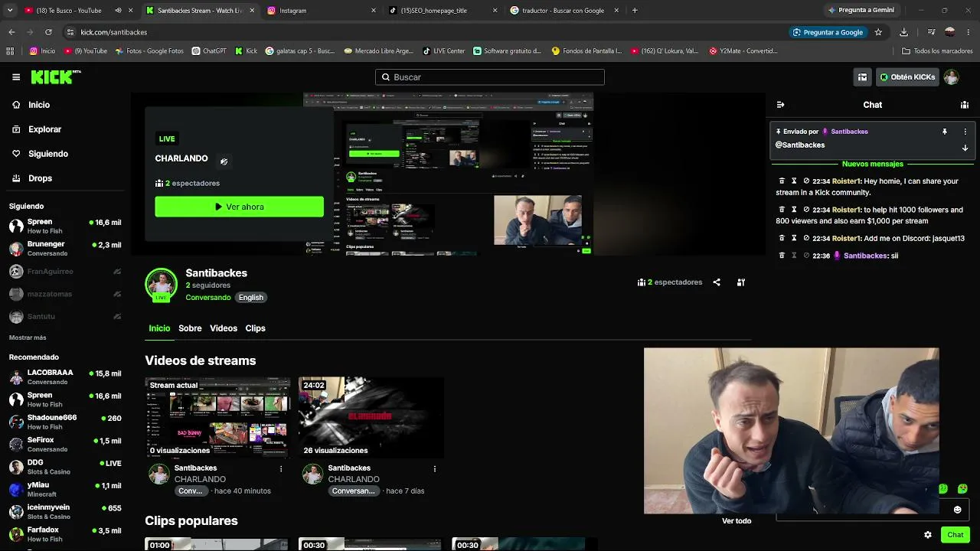This screenshot has width=980, height=551.
Task: Open the channel moderation tools icon
Action: click(741, 282)
